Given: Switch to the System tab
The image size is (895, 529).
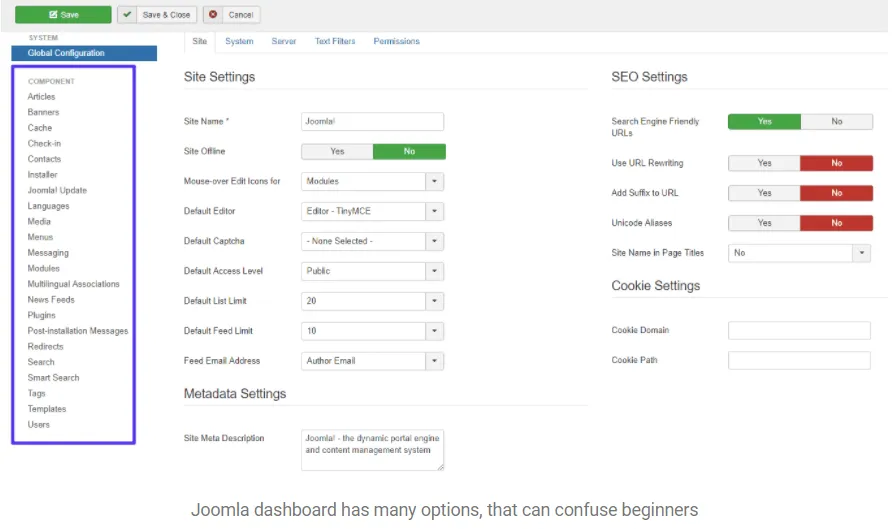Looking at the screenshot, I should click(x=239, y=41).
